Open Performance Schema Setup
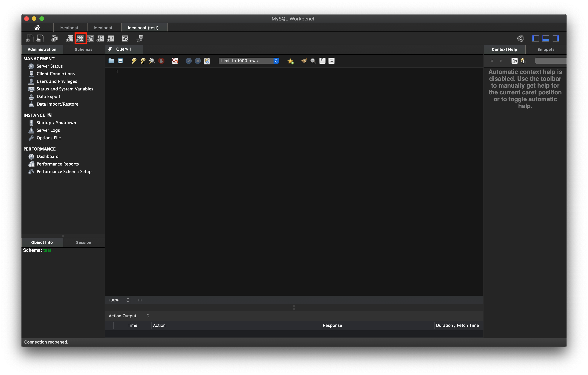 (60, 172)
